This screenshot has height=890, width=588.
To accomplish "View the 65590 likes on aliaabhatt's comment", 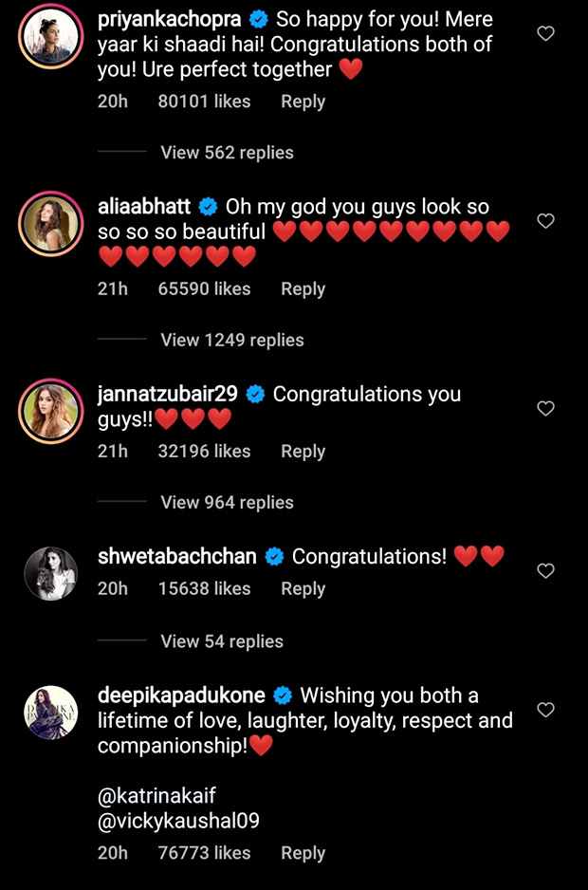I will click(x=204, y=288).
